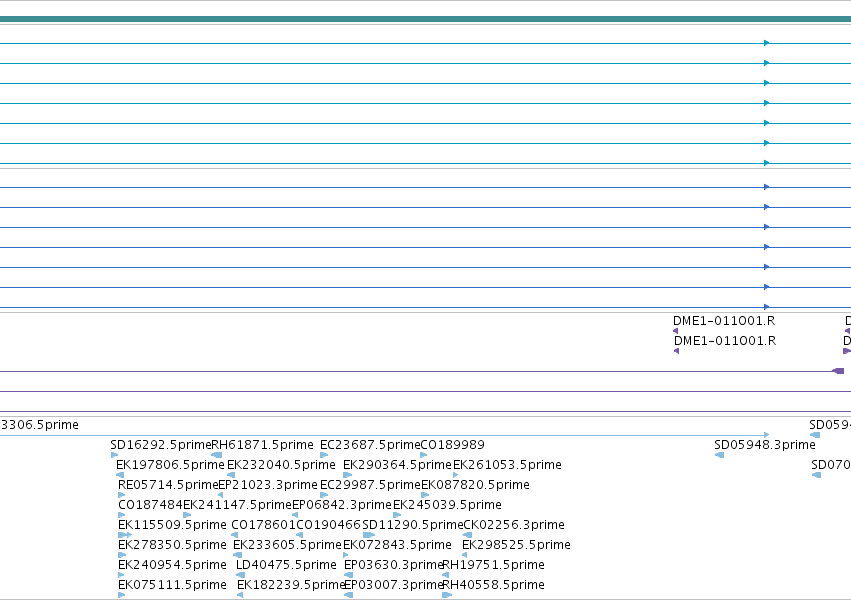Select the EK233605.5prime label
Image resolution: width=851 pixels, height=600 pixels.
(x=287, y=545)
